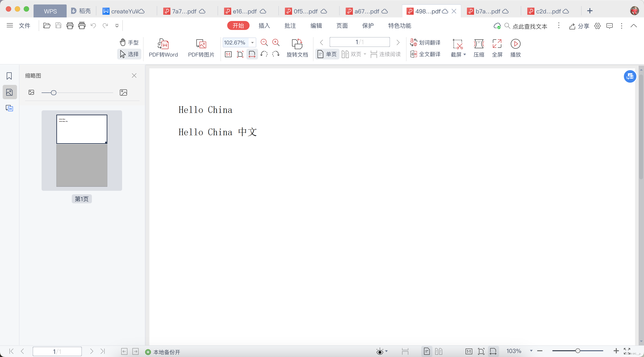
Task: Switch to the e16...pdf document tab
Action: [245, 11]
